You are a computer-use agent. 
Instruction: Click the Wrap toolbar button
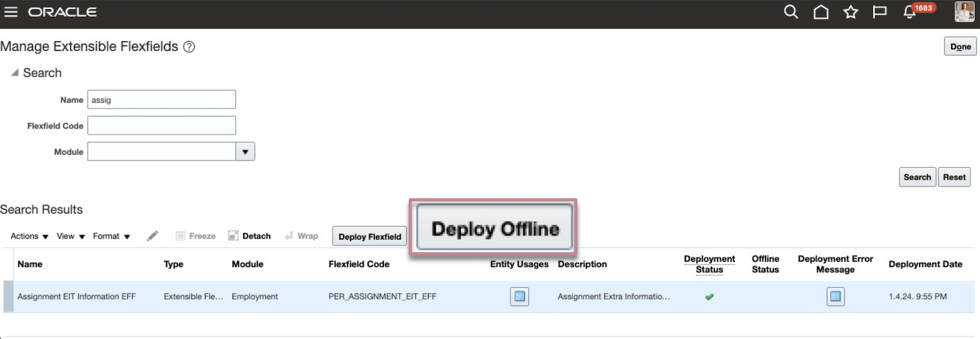(301, 236)
